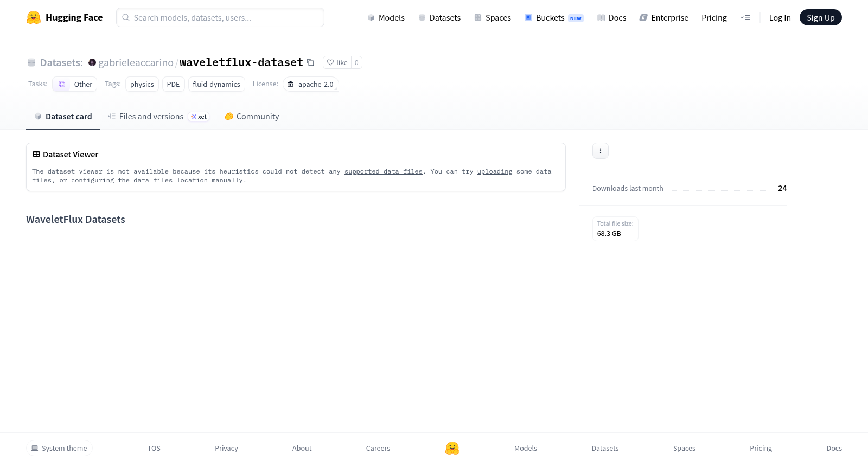
Task: Open the three-dot options menu
Action: click(601, 151)
